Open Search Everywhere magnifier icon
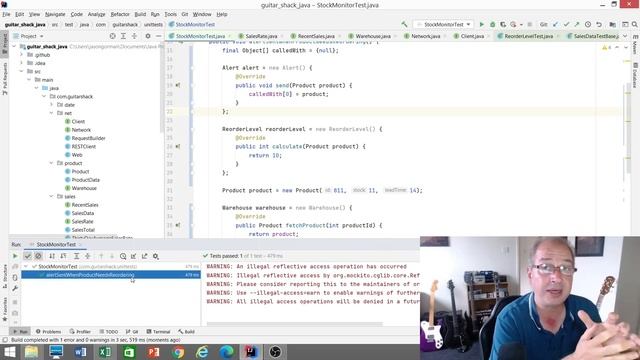Screen dimensions: 640x360 click(635, 24)
